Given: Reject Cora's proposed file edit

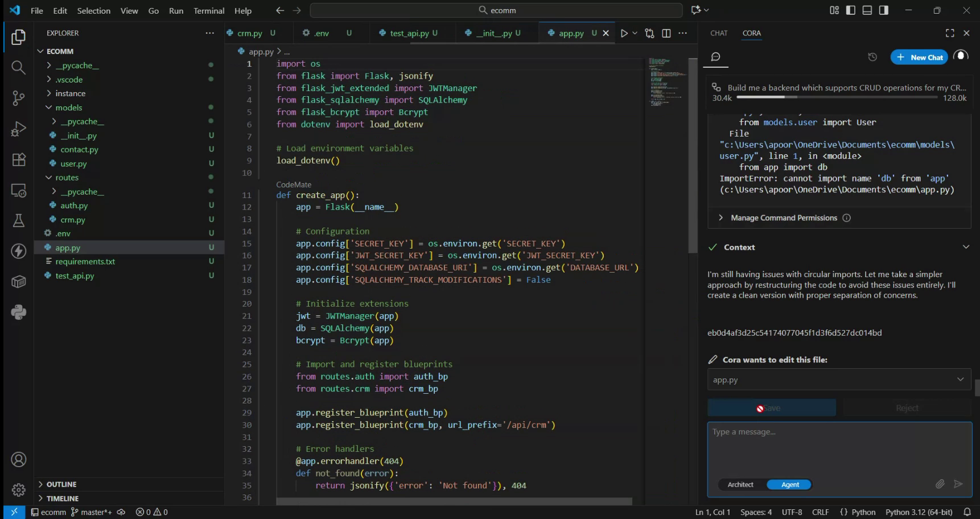Looking at the screenshot, I should (907, 407).
